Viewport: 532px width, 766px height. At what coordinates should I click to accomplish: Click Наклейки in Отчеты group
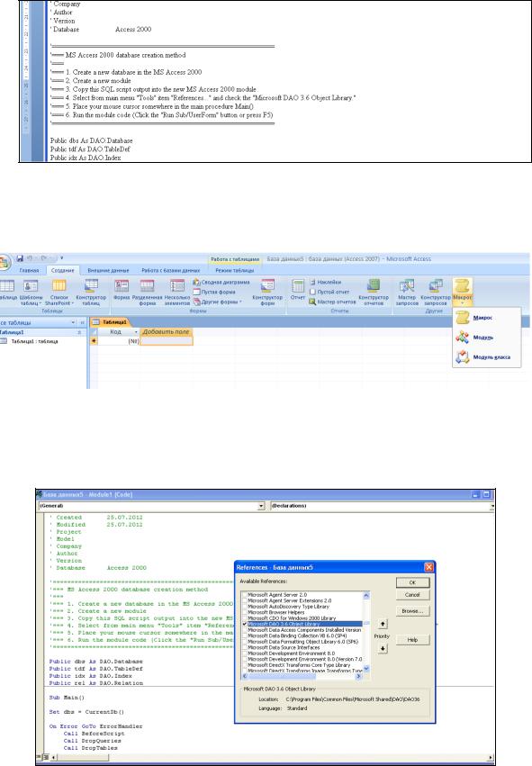point(325,282)
